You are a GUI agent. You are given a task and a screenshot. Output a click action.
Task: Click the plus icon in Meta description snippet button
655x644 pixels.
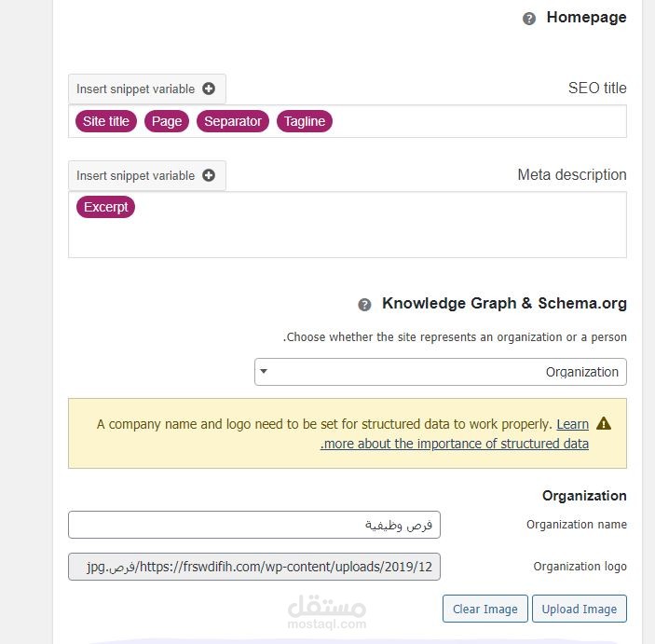coord(209,175)
